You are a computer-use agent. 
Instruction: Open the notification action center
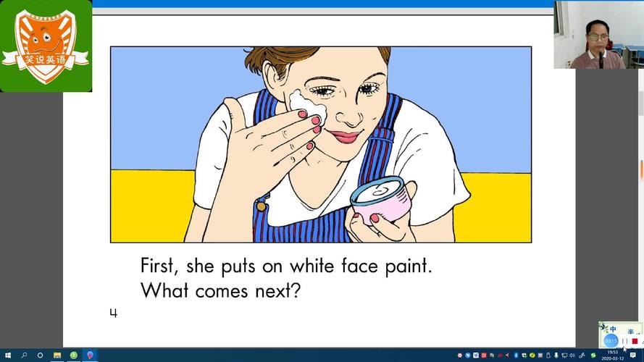pyautogui.click(x=633, y=355)
